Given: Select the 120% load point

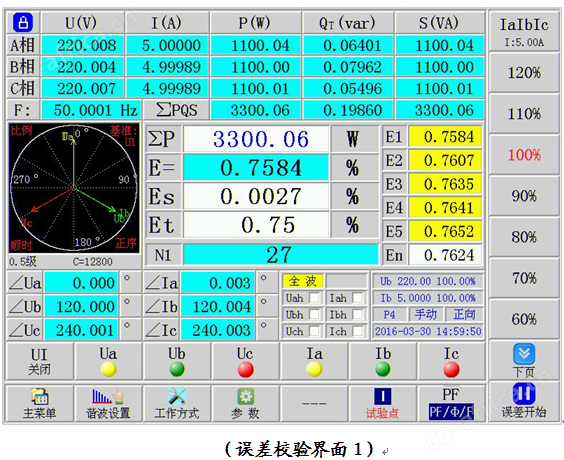Looking at the screenshot, I should (x=524, y=73).
